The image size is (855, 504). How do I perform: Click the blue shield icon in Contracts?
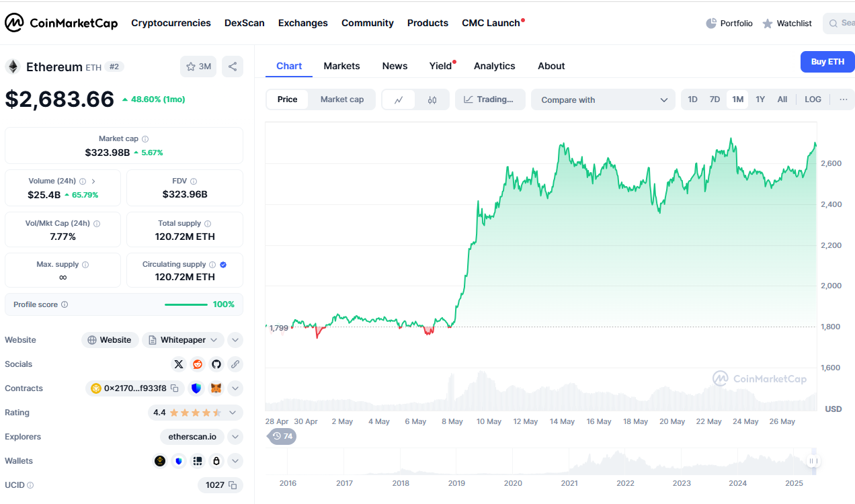(x=196, y=388)
